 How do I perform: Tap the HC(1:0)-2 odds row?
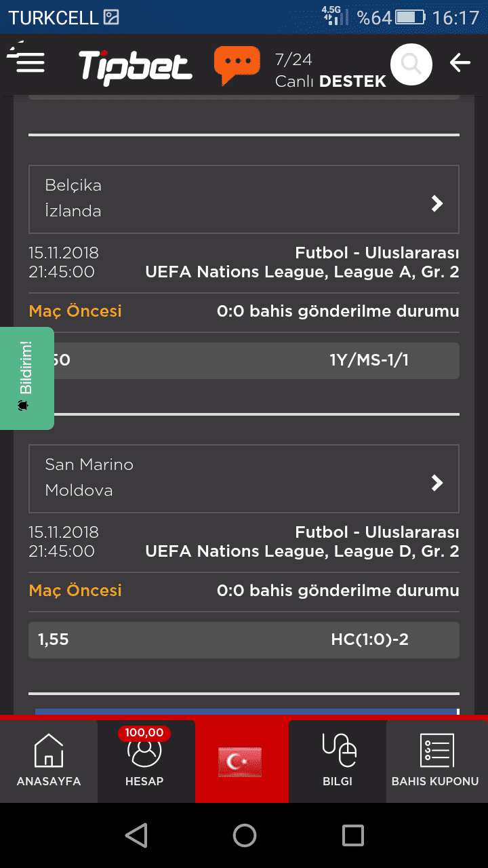(244, 639)
